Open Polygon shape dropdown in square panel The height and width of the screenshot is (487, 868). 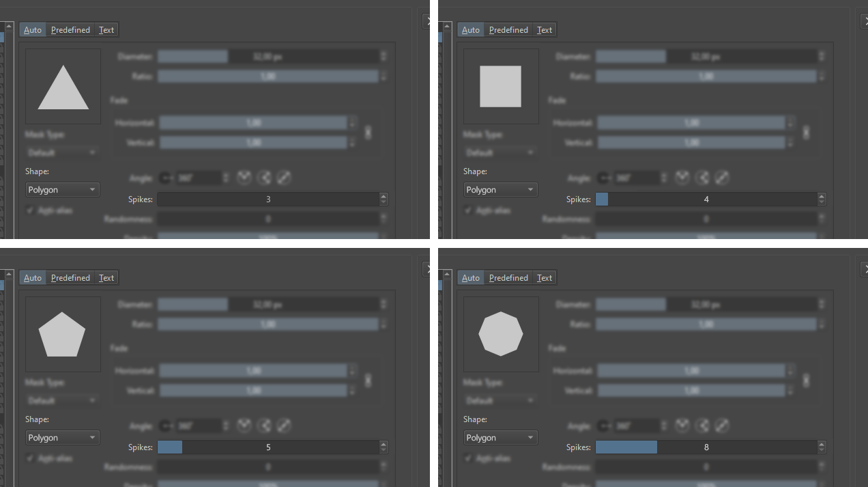click(x=500, y=190)
